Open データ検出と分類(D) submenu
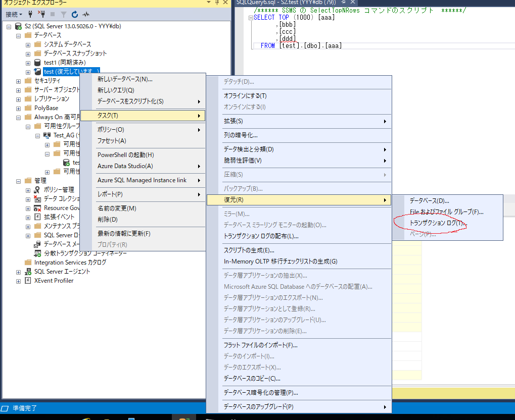Screen dimensions: 515x420 coord(299,149)
